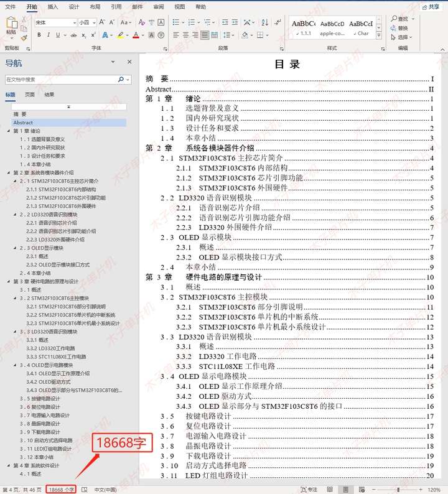Switch to the 结果 (Results) navigation tab
This screenshot has height=494, width=448.
(49, 95)
